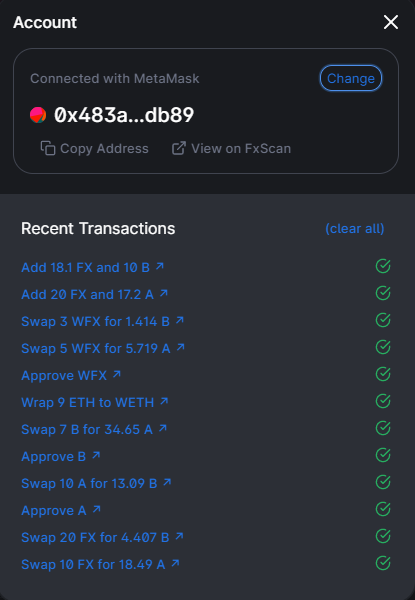This screenshot has height=600, width=415.
Task: Click green checkmark for Swap 10 FX row
Action: 383,563
